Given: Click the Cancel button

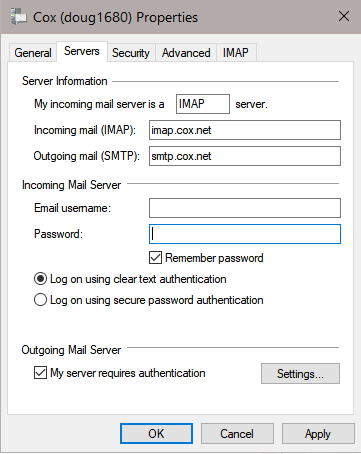Looking at the screenshot, I should coord(237,434).
